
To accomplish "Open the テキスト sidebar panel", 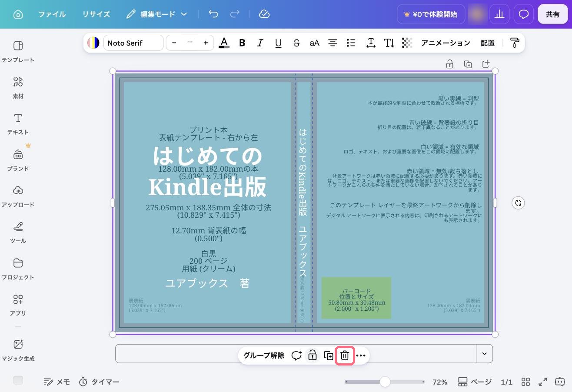I will pos(18,124).
